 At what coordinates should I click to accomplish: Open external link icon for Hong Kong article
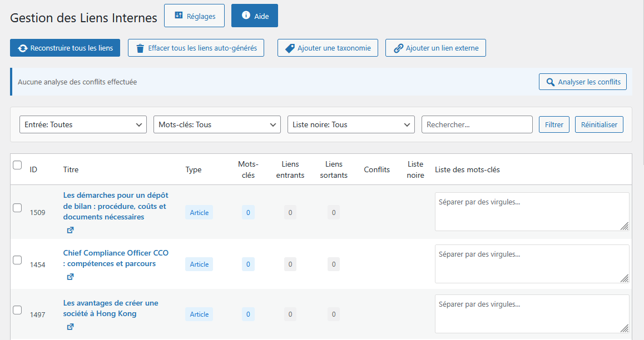(70, 327)
